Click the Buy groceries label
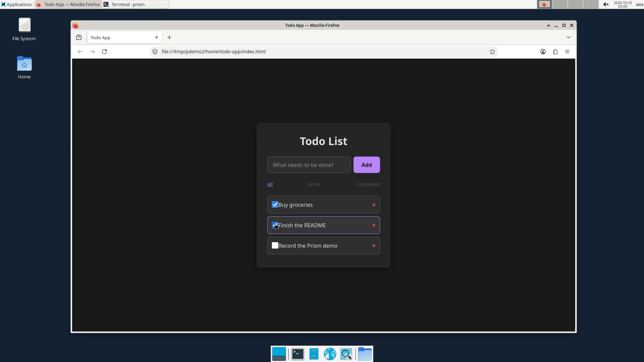The image size is (644, 362). (296, 205)
